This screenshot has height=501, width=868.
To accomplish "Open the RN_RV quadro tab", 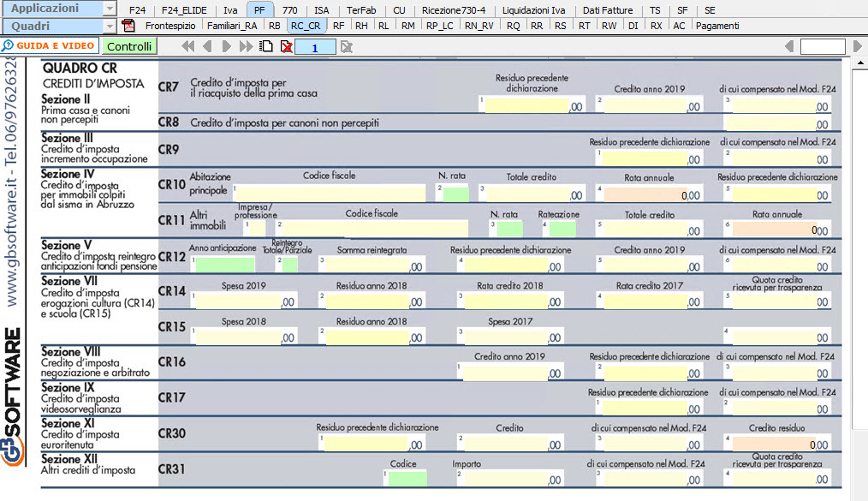I will 479,26.
